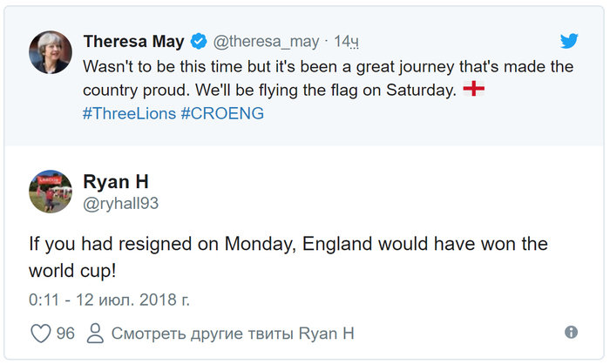Image resolution: width=610 pixels, height=364 pixels.
Task: Click the Ryan H display name
Action: (x=113, y=181)
